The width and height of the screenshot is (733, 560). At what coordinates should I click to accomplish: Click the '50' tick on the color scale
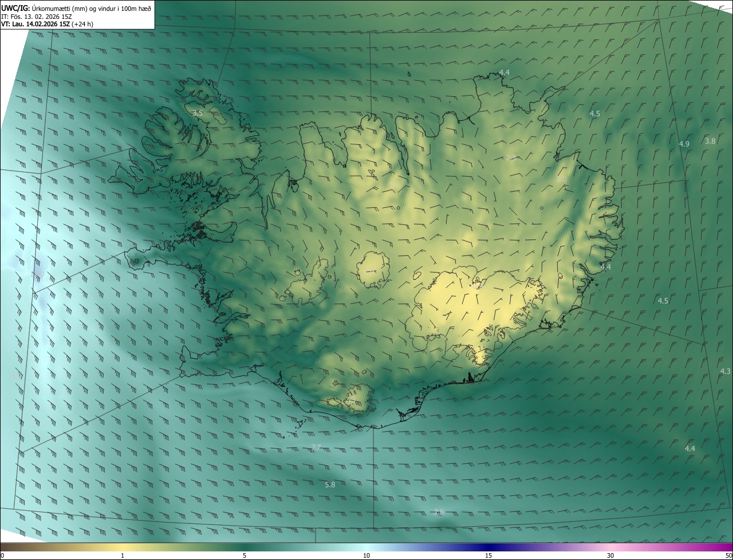click(x=728, y=555)
